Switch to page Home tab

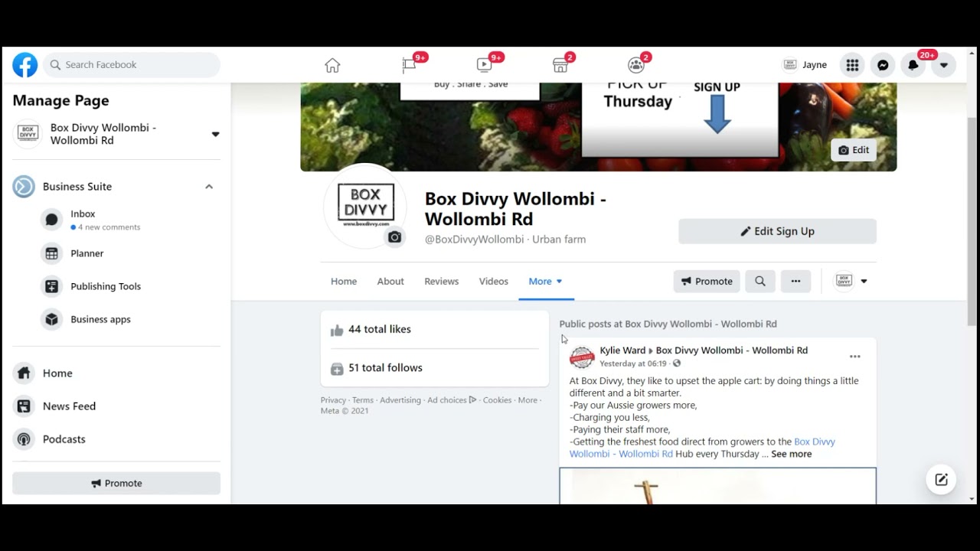tap(344, 282)
